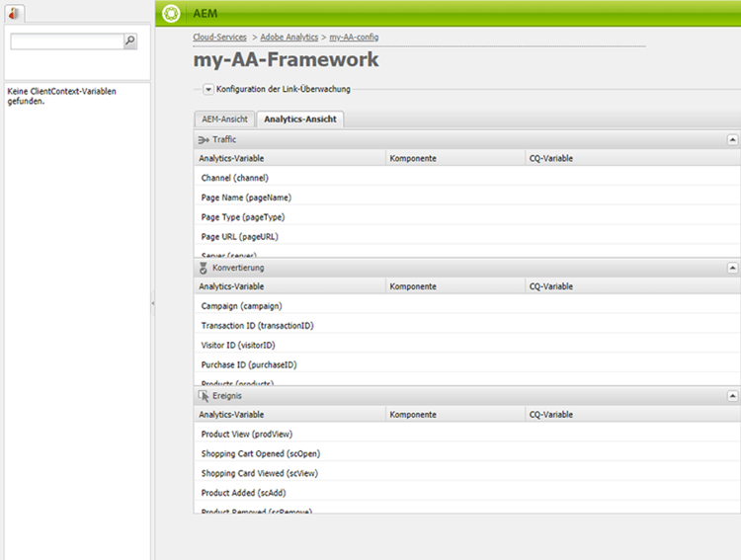The width and height of the screenshot is (741, 560).
Task: Select the Product View (prodView) row
Action: tap(467, 434)
